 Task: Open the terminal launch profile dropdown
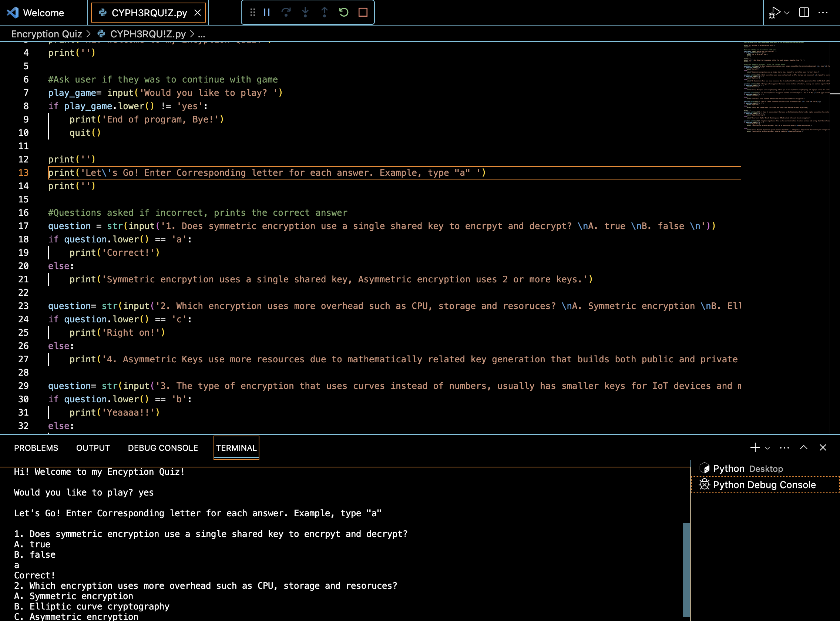[x=767, y=448]
